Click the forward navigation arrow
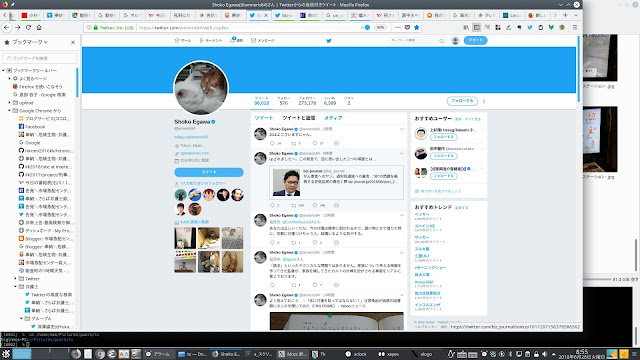The height and width of the screenshot is (360, 640). point(18,27)
